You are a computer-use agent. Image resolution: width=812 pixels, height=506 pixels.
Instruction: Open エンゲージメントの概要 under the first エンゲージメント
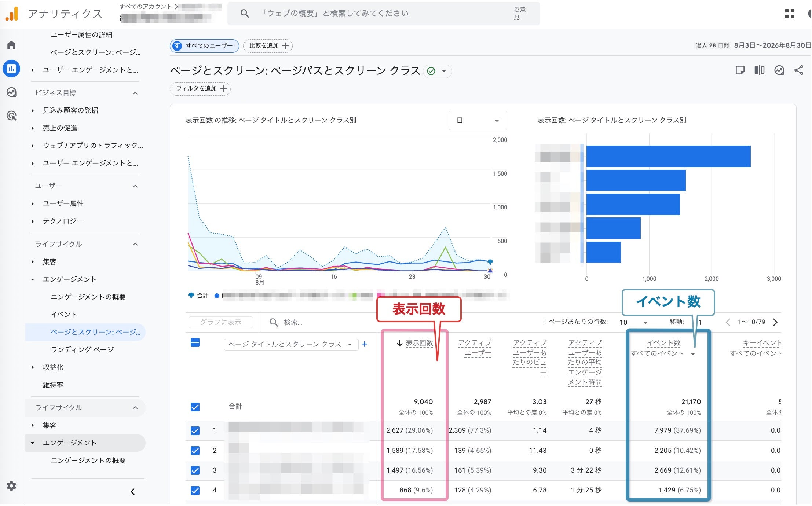tap(88, 297)
